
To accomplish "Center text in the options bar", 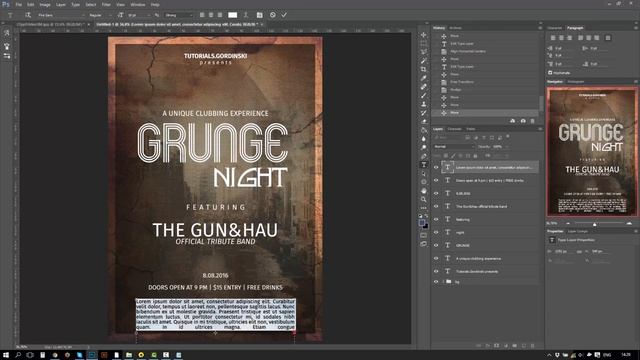I will point(211,15).
